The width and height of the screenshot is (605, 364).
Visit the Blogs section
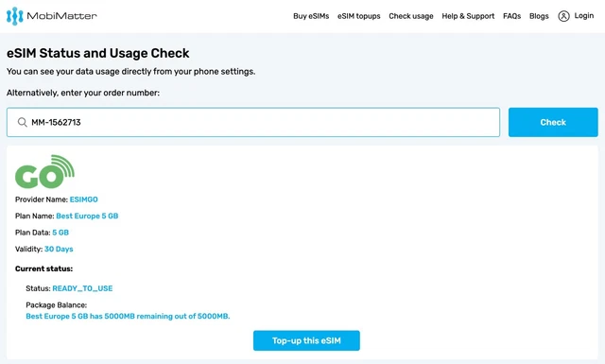(539, 16)
